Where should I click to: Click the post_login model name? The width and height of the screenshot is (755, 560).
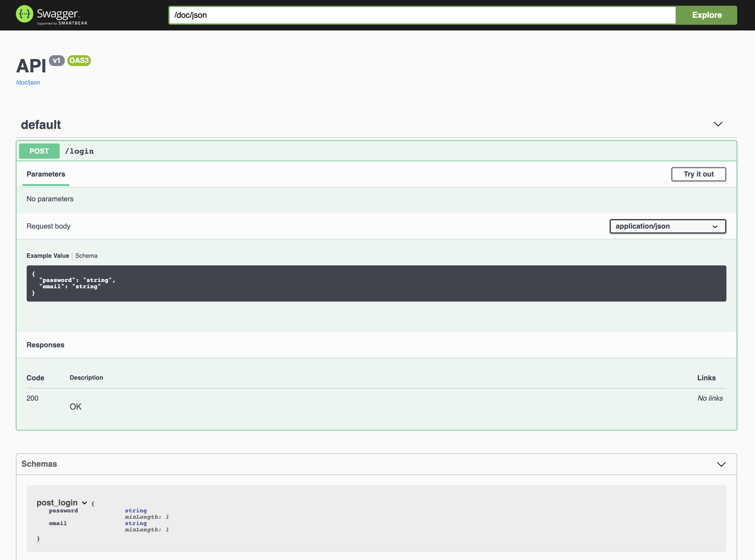57,503
